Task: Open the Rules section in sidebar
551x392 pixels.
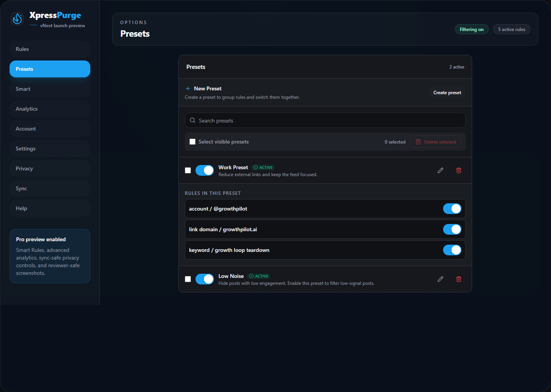Action: point(50,49)
